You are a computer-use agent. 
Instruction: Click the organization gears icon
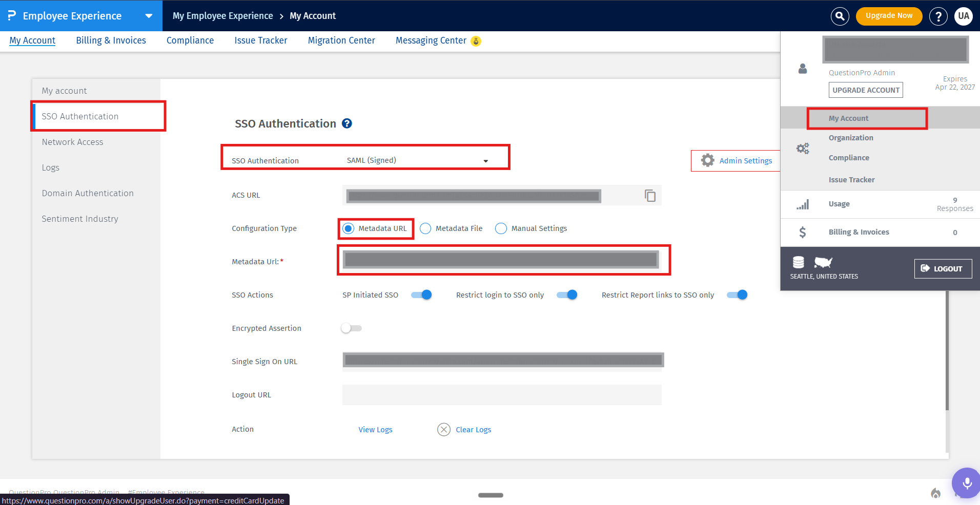click(x=803, y=149)
